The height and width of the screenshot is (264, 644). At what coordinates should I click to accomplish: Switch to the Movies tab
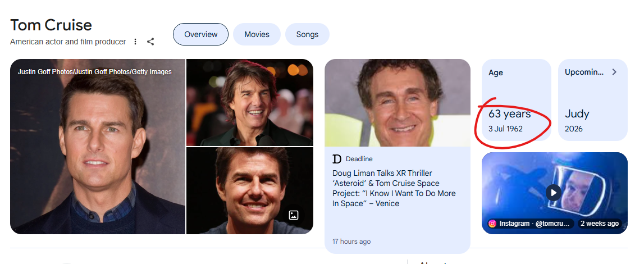pyautogui.click(x=257, y=34)
